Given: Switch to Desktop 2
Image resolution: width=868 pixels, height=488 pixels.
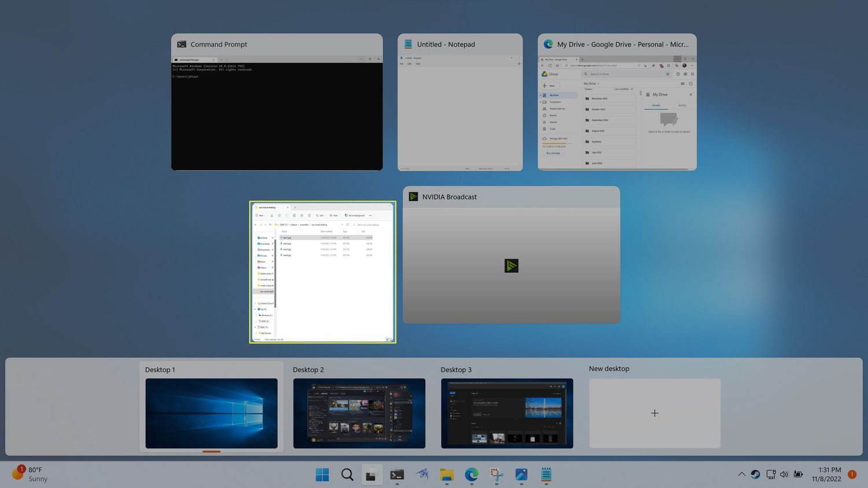Looking at the screenshot, I should point(359,413).
